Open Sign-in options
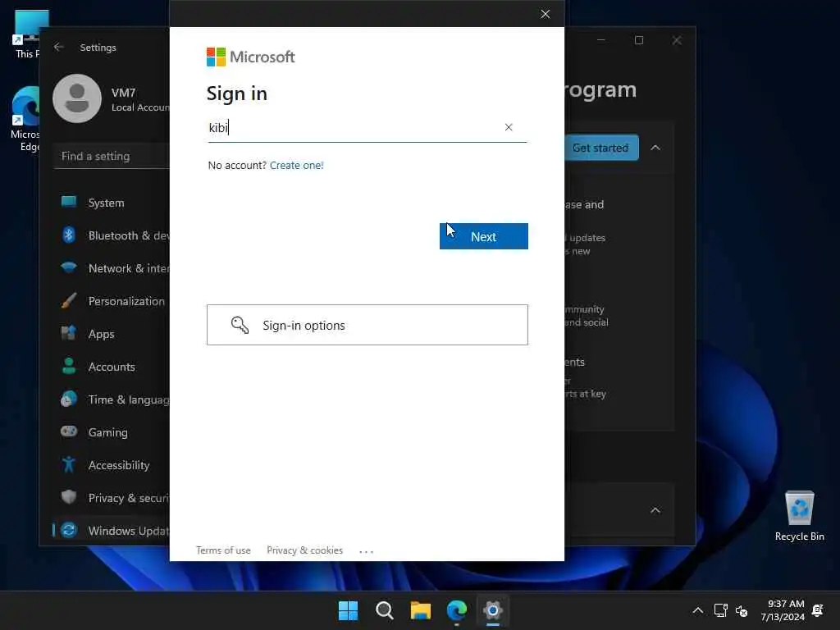This screenshot has height=630, width=840. (367, 325)
